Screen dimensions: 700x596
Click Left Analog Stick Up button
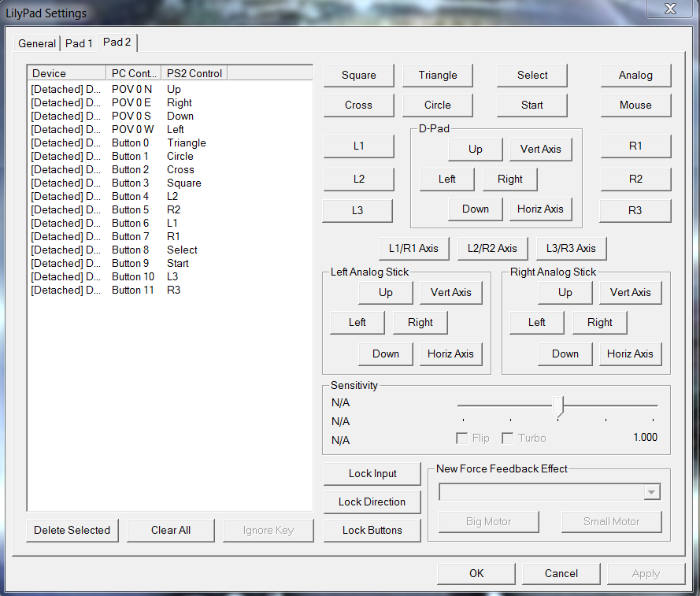point(386,292)
